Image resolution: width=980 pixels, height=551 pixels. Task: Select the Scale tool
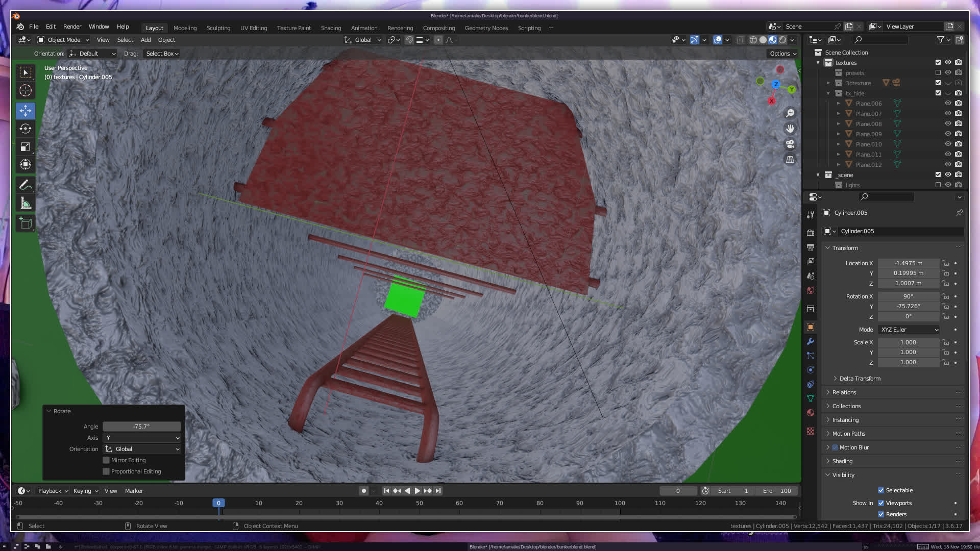coord(25,147)
